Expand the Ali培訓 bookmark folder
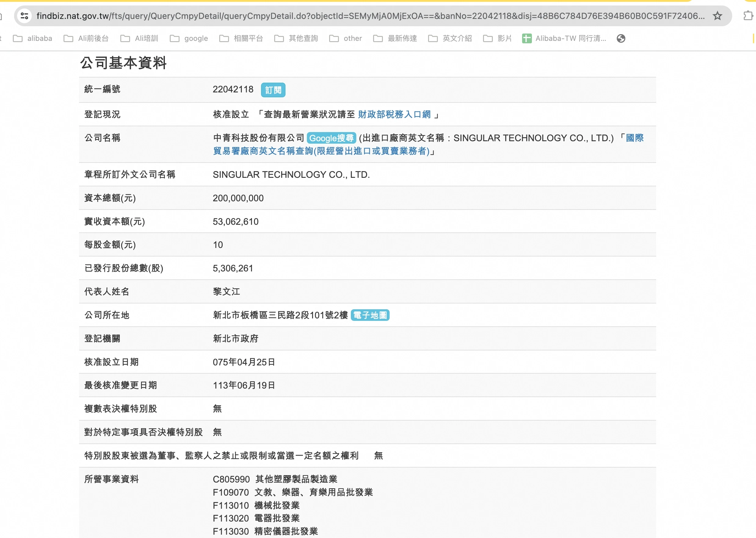This screenshot has width=756, height=538. click(139, 38)
